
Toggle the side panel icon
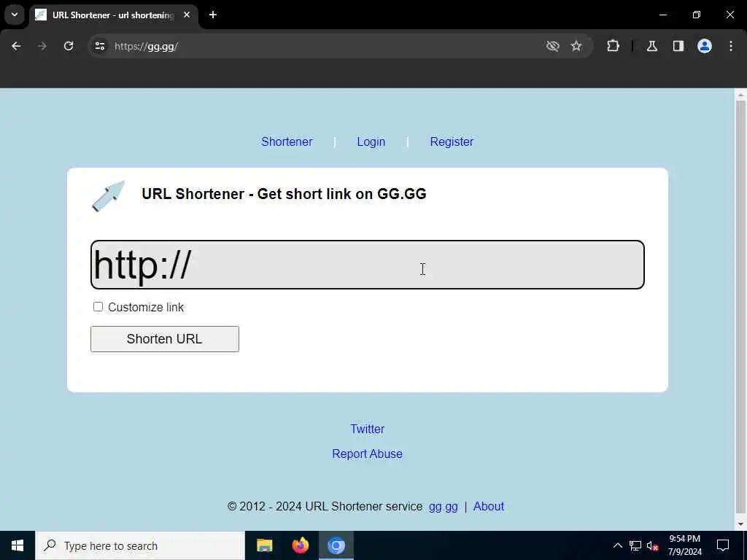pos(678,46)
